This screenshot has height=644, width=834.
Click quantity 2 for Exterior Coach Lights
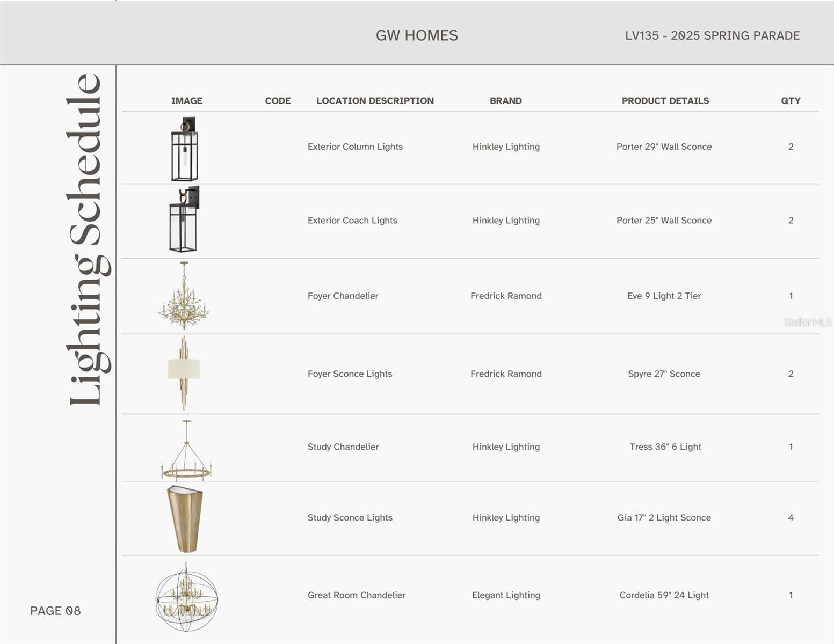[x=791, y=220]
